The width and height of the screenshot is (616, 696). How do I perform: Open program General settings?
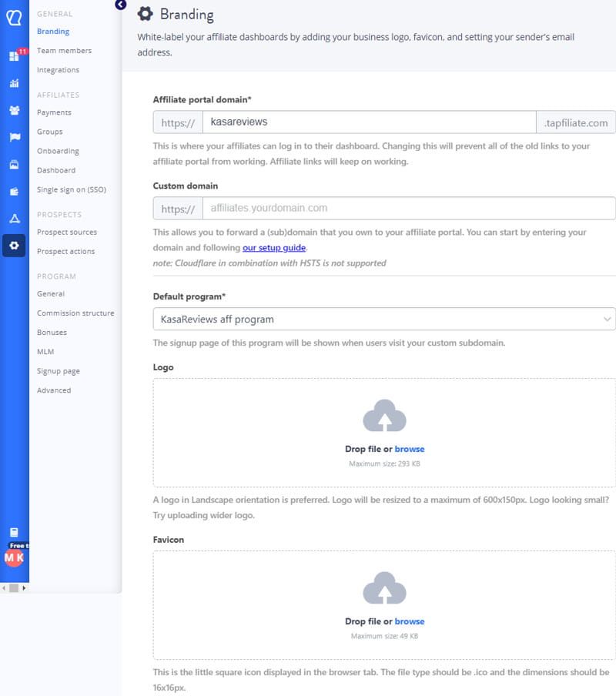point(51,294)
